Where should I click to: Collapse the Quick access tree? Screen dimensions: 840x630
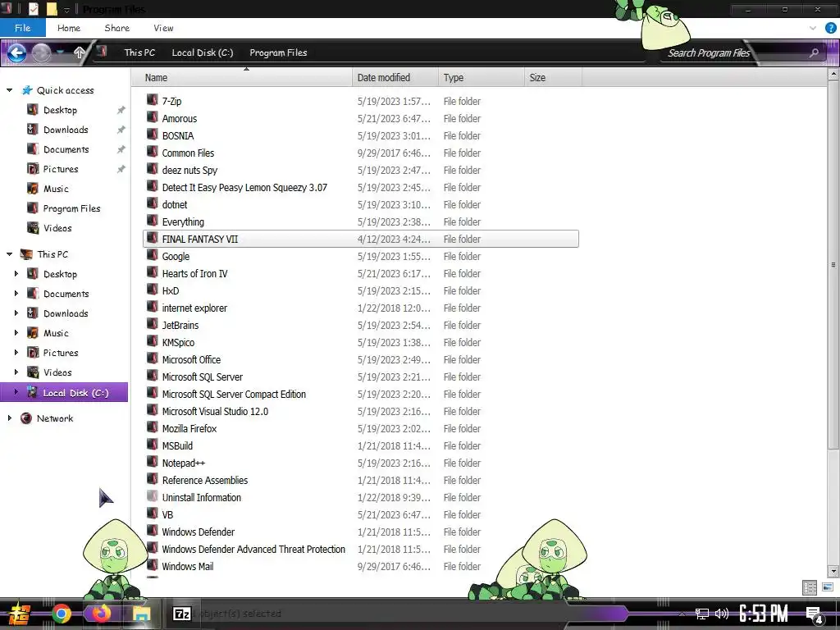[9, 90]
